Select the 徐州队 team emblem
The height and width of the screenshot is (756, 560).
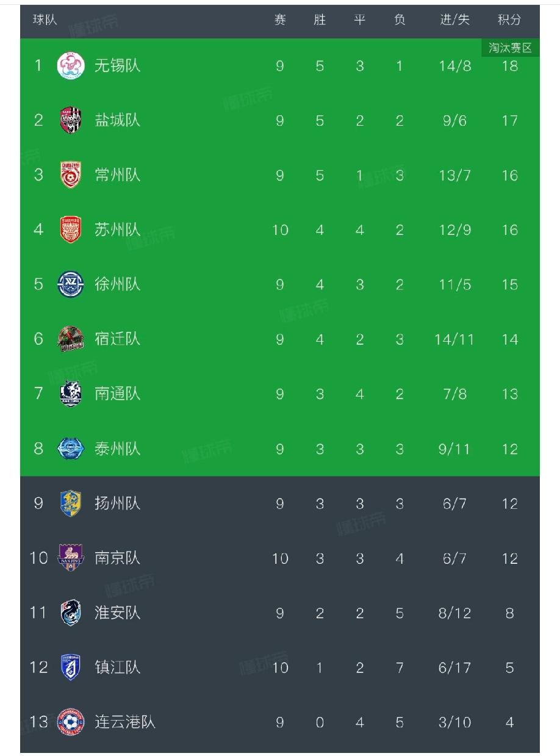[71, 284]
